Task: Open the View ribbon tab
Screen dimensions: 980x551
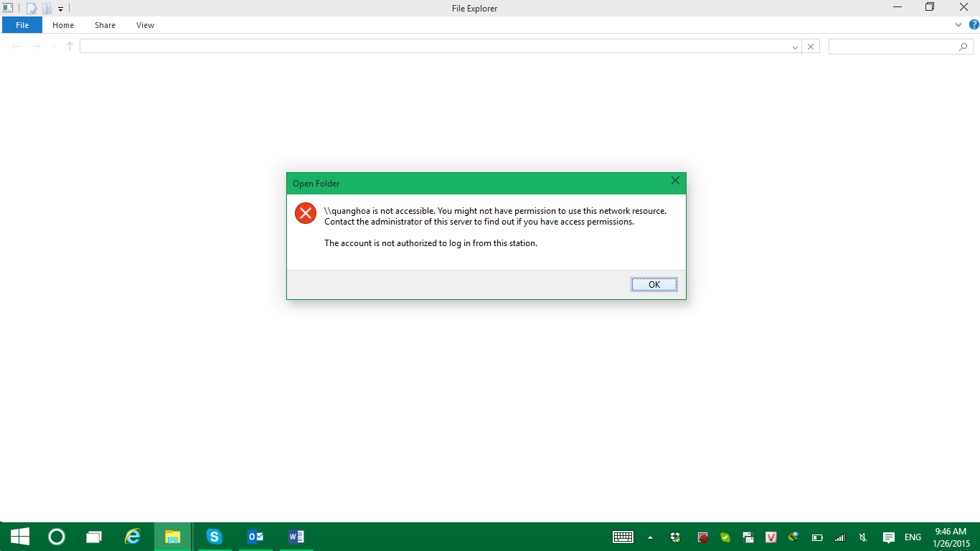Action: 145,25
